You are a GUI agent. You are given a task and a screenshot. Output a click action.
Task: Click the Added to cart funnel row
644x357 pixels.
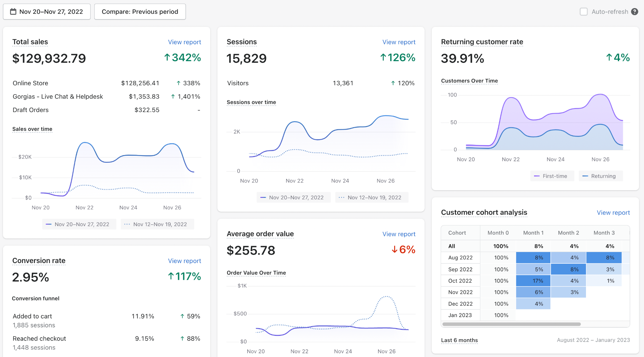pos(106,320)
